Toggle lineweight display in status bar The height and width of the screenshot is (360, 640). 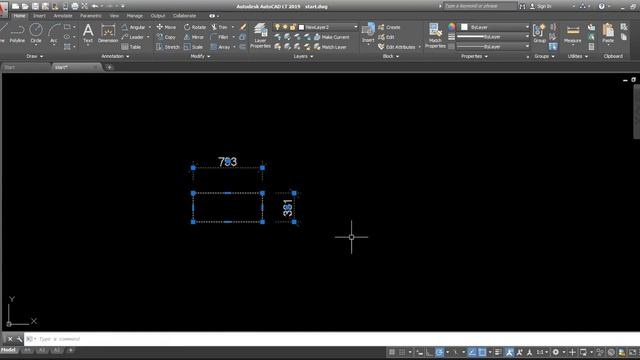pos(498,352)
